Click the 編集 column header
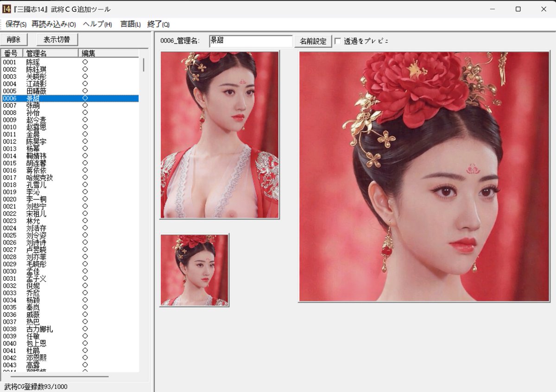Image resolution: width=556 pixels, height=392 pixels. (x=109, y=53)
